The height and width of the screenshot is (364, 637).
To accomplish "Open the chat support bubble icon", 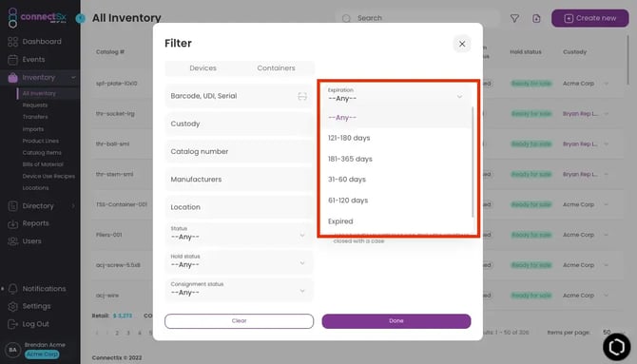I will (616, 347).
